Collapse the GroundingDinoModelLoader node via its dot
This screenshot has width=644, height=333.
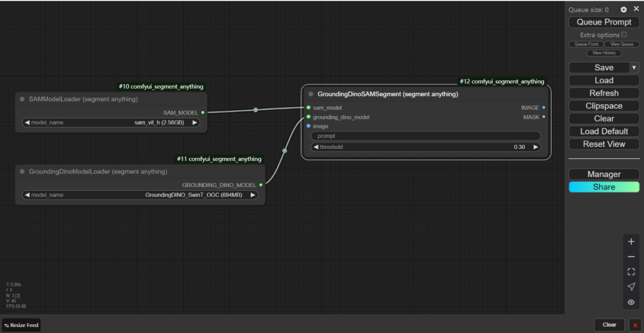(x=22, y=172)
